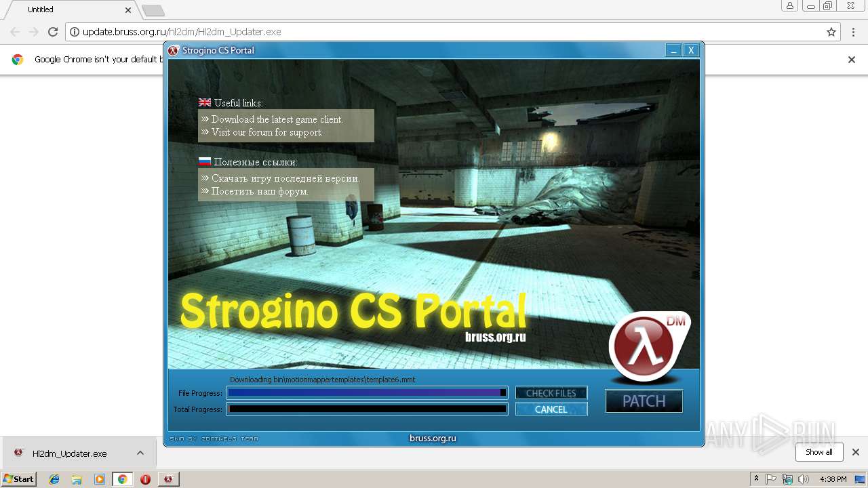
Task: Click the Total Progress bar
Action: (x=367, y=409)
